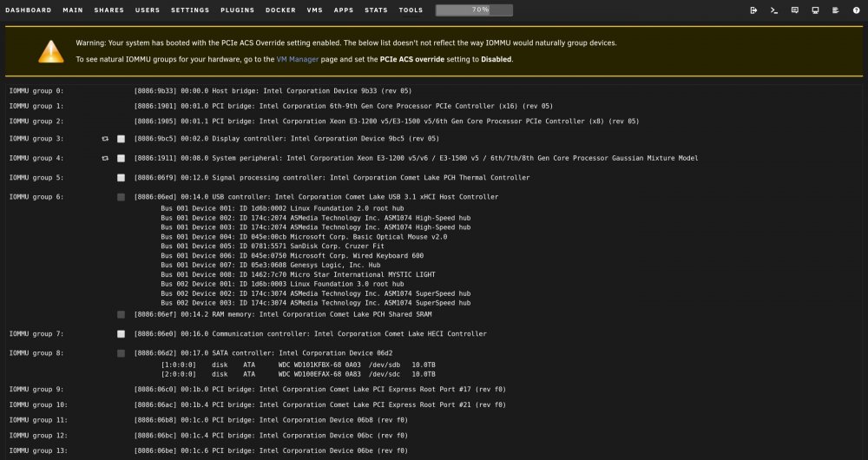Select the IOMMU group 13 label

(39, 451)
